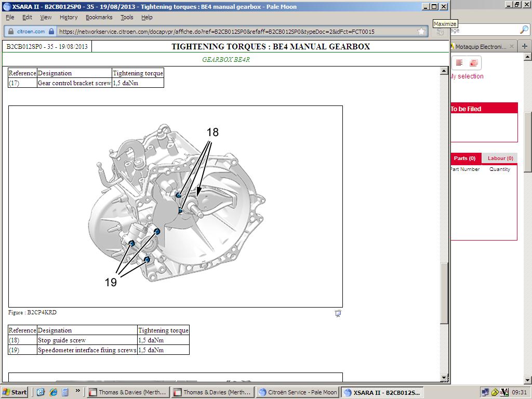Click the yellow tray icon beside the clock
This screenshot has width=532, height=399.
point(495,393)
